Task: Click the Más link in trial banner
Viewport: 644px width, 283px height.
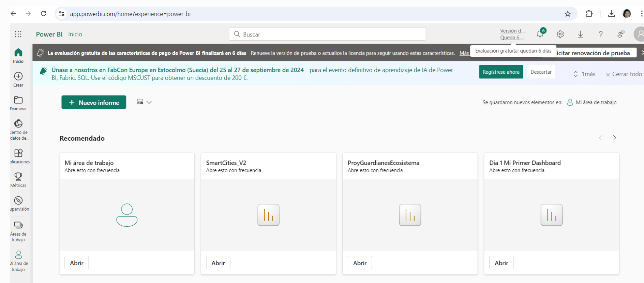Action: (464, 53)
